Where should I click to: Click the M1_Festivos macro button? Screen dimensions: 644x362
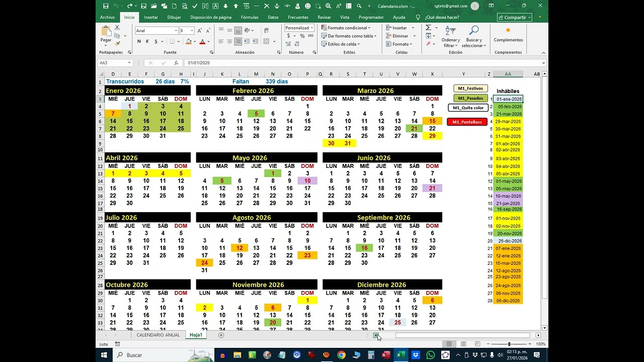coord(471,88)
